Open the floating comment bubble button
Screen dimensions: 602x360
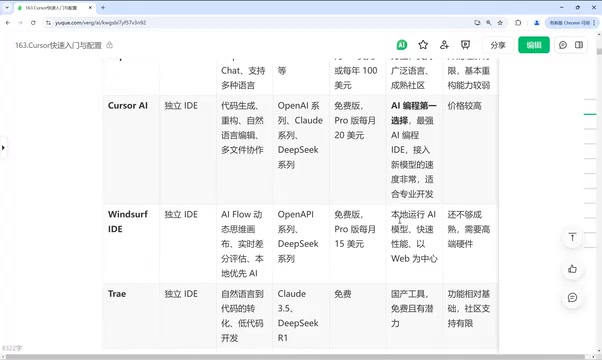tap(572, 297)
